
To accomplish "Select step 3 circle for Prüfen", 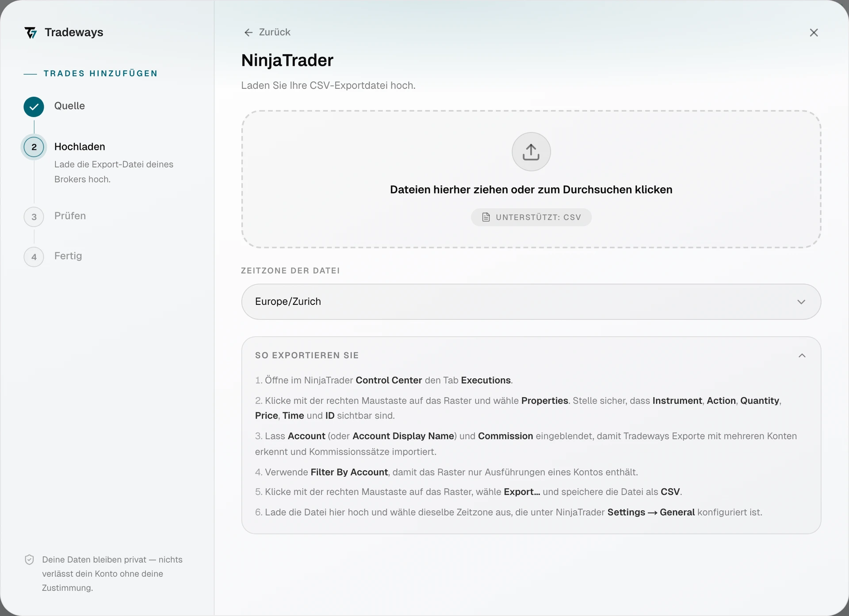I will 34,217.
